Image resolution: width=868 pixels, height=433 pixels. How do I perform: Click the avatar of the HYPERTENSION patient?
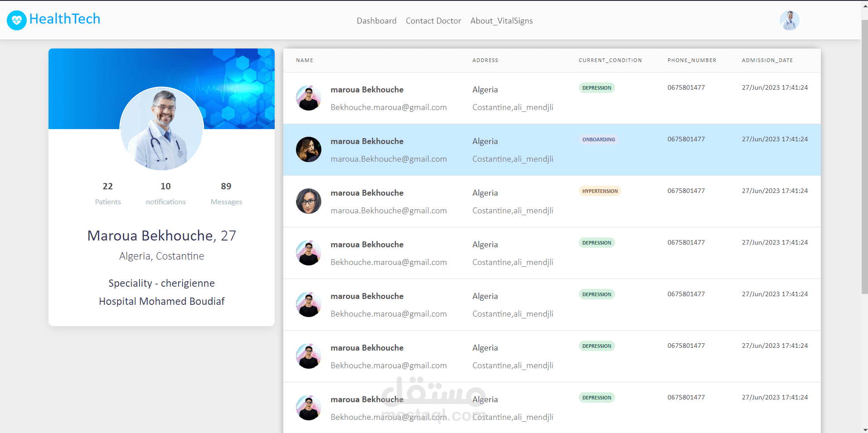tap(308, 201)
